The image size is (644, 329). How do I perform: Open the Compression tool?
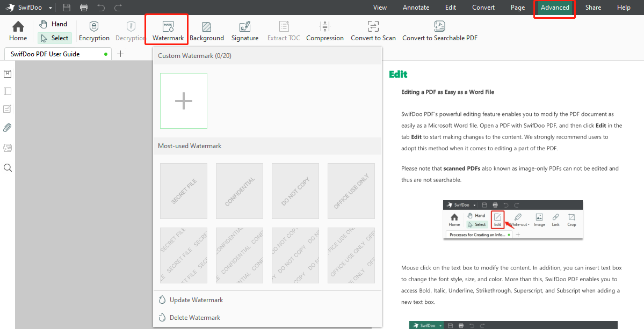pos(325,32)
